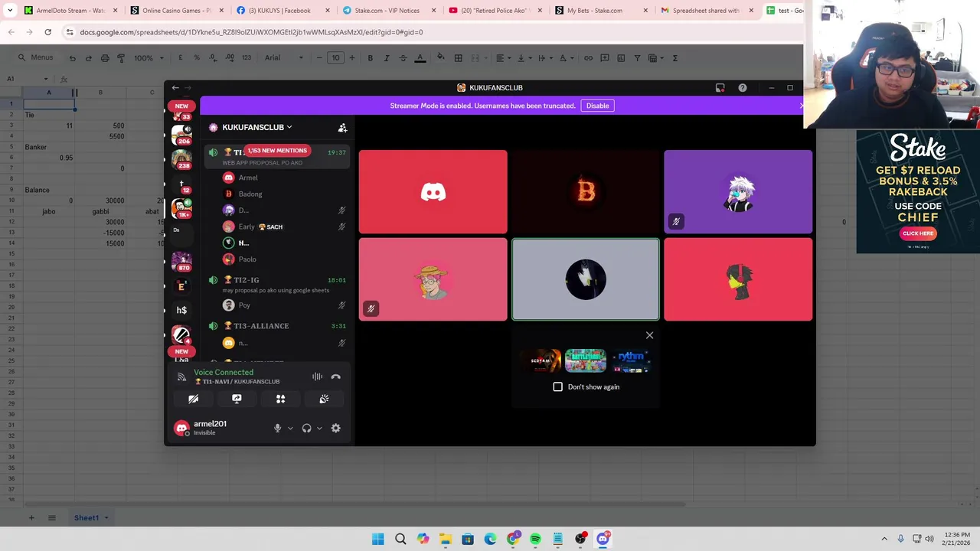Viewport: 980px width, 551px height.
Task: Open the horizontal align dropdown in Sheets
Action: coord(502,58)
